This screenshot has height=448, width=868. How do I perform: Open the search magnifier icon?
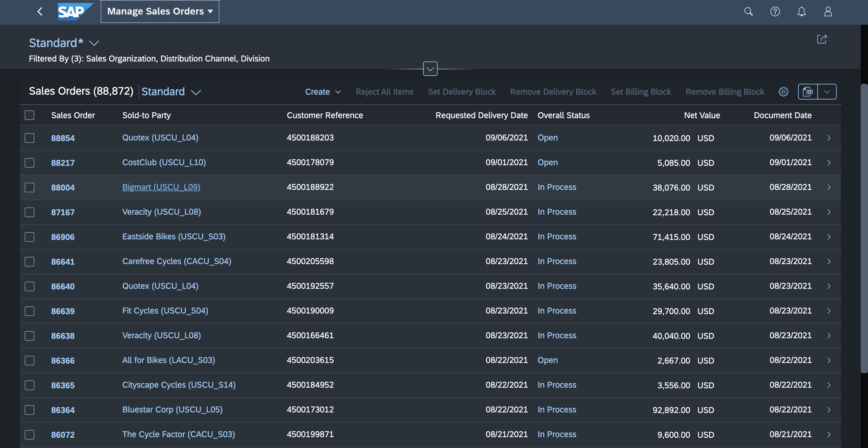[748, 11]
